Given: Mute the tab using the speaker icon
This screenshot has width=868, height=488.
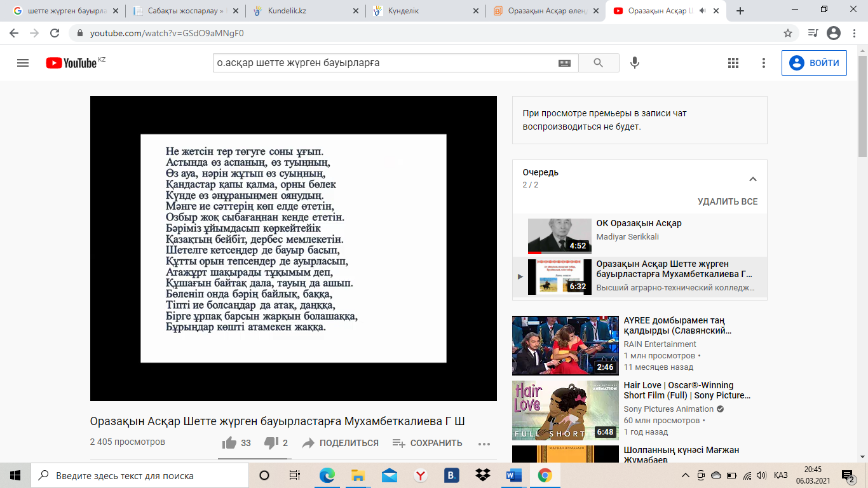Looking at the screenshot, I should pos(702,11).
